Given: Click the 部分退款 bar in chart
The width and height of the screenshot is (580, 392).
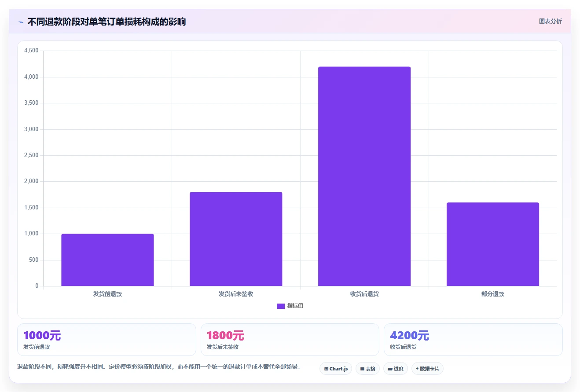Looking at the screenshot, I should click(493, 244).
